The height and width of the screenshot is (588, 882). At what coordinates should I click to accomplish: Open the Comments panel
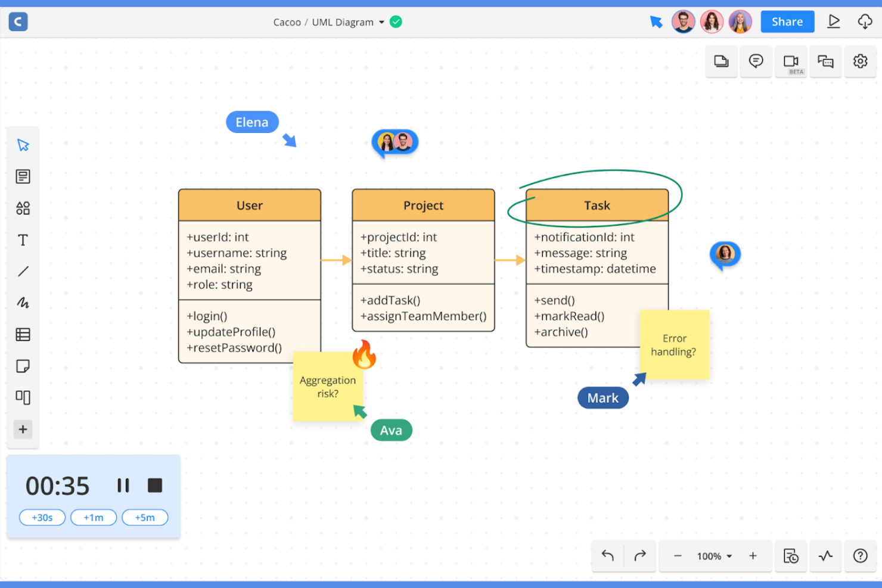pyautogui.click(x=756, y=61)
